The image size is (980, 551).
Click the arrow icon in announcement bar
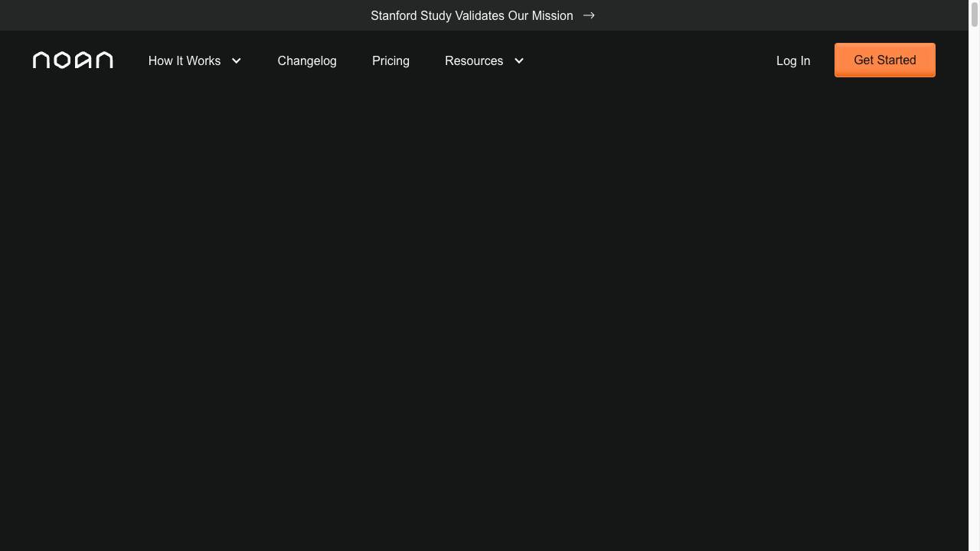coord(589,15)
